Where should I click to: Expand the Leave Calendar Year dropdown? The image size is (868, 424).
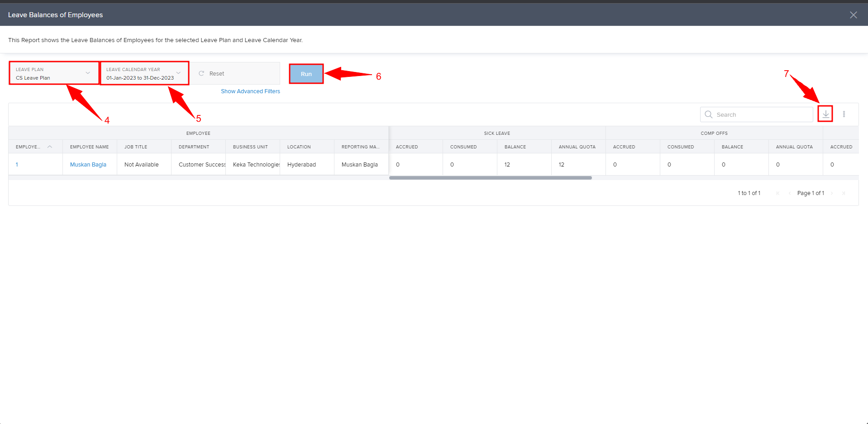click(x=178, y=72)
